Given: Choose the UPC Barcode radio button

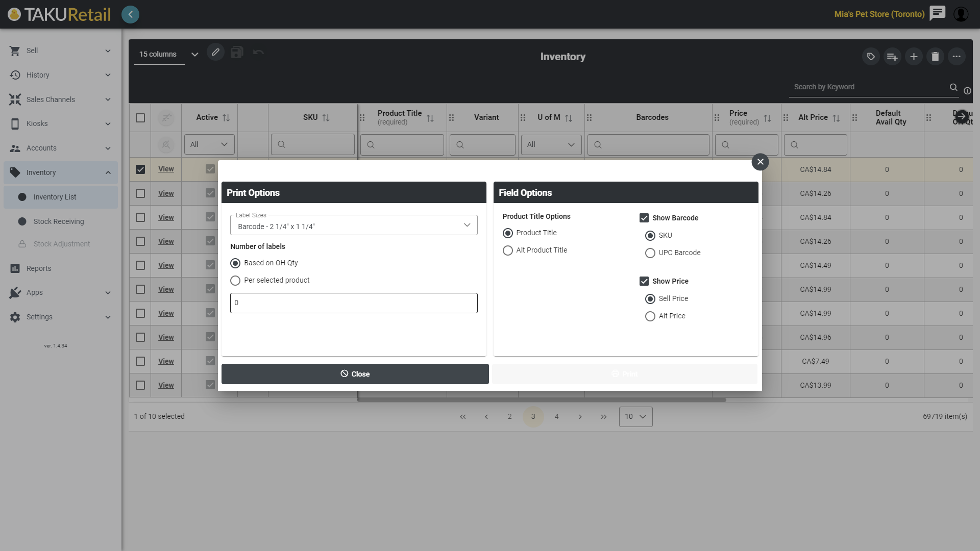Looking at the screenshot, I should [x=650, y=253].
